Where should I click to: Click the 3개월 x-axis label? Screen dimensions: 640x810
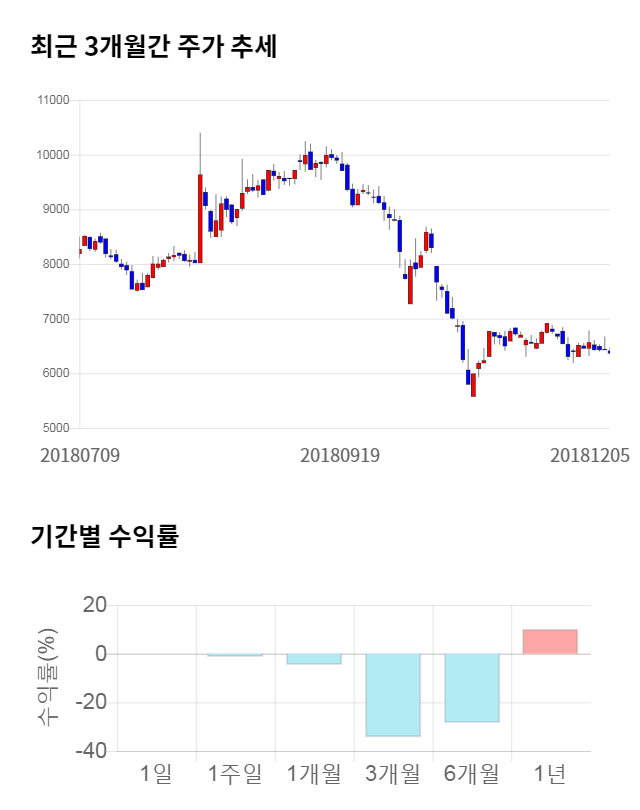click(392, 773)
